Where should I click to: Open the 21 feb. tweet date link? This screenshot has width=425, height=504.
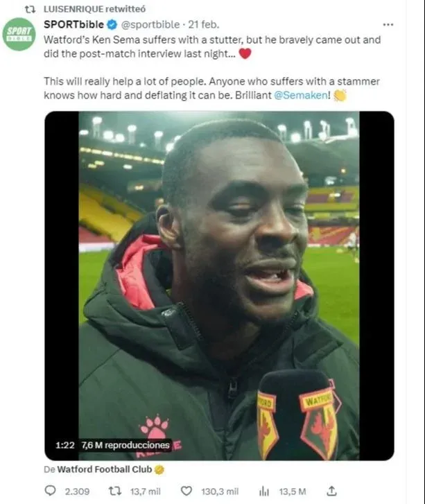[x=204, y=25]
